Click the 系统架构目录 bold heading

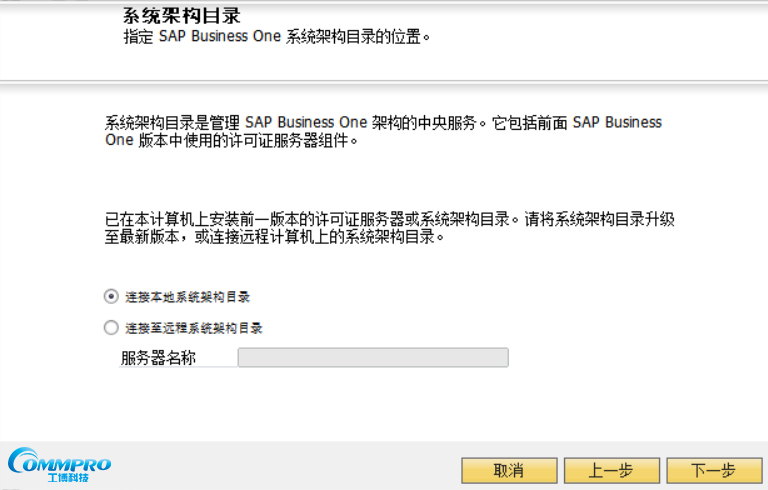point(181,17)
